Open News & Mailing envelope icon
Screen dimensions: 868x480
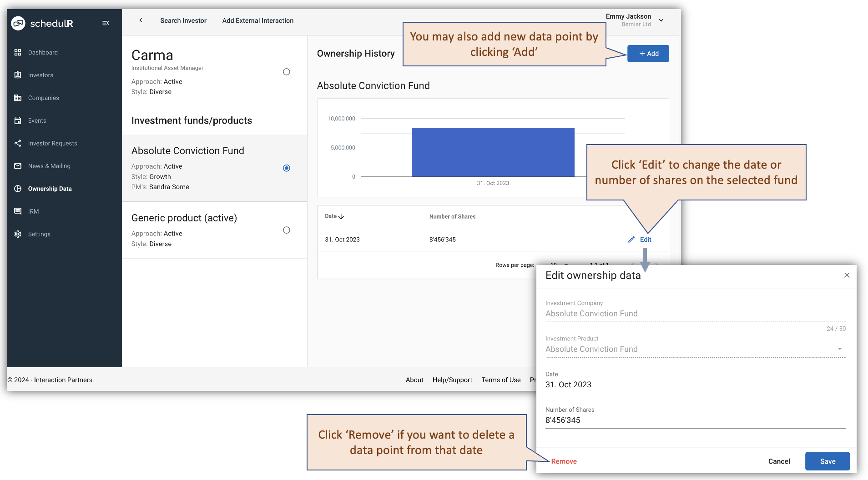[x=18, y=166]
